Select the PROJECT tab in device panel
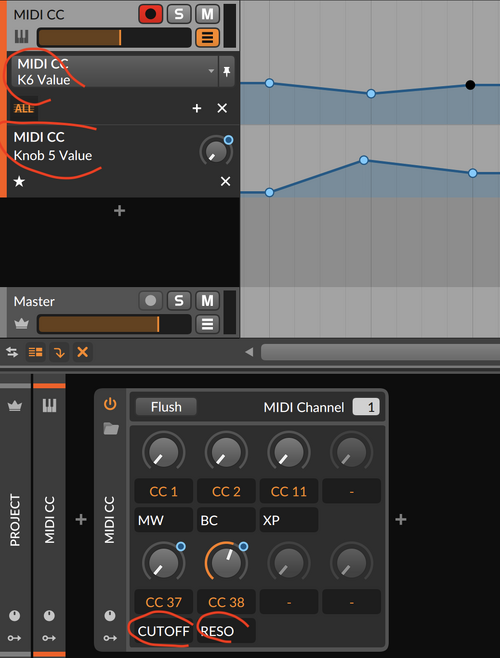The height and width of the screenshot is (658, 500). click(x=15, y=520)
